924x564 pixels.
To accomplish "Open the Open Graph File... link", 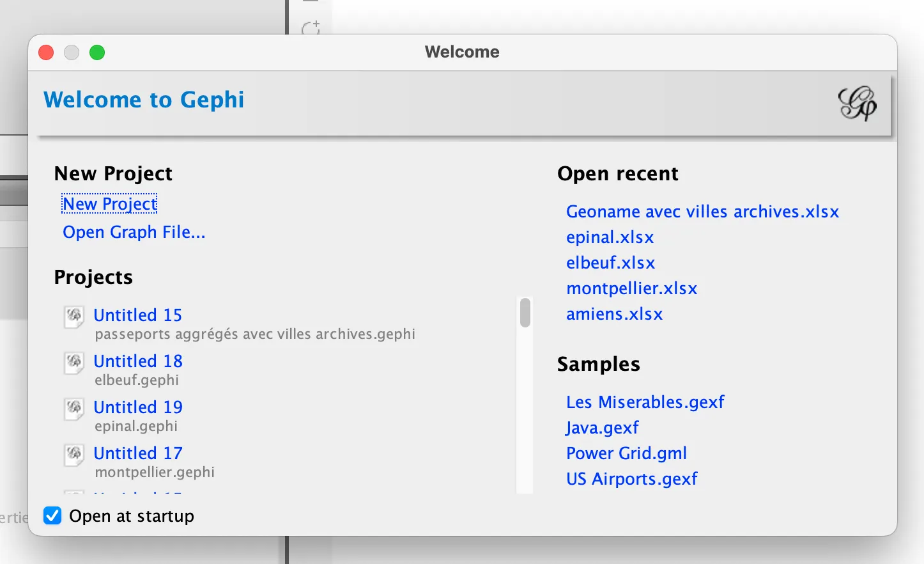I will pyautogui.click(x=134, y=232).
